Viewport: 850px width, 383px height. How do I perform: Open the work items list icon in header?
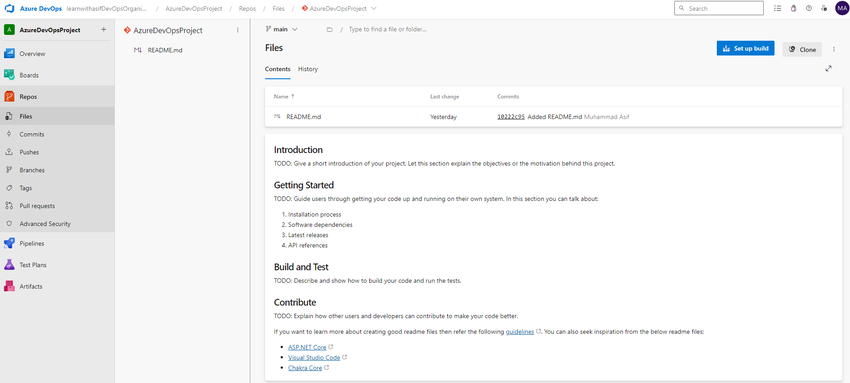point(778,9)
